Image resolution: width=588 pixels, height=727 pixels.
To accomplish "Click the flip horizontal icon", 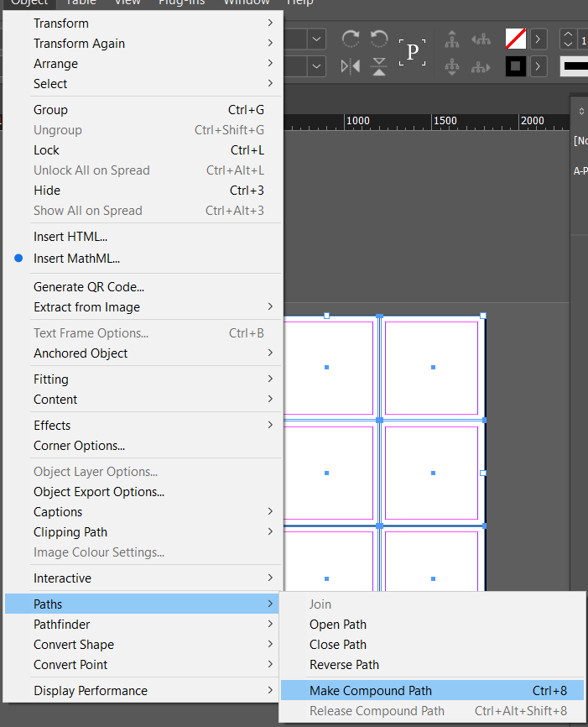I will pyautogui.click(x=349, y=66).
